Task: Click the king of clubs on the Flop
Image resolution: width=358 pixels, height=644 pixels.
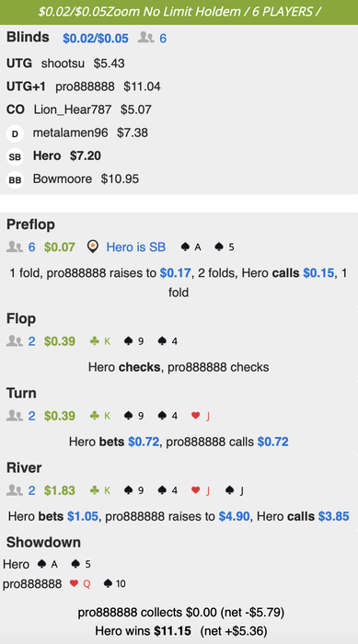Action: (x=100, y=341)
